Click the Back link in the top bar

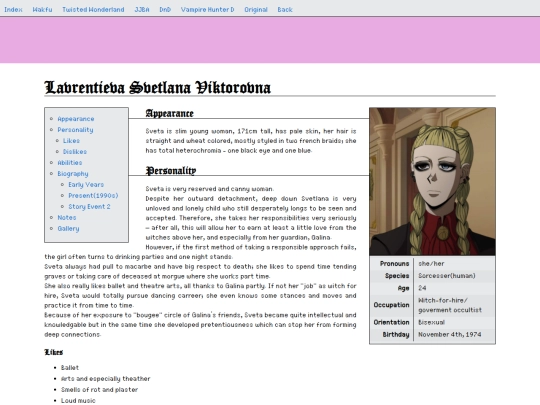(x=285, y=10)
